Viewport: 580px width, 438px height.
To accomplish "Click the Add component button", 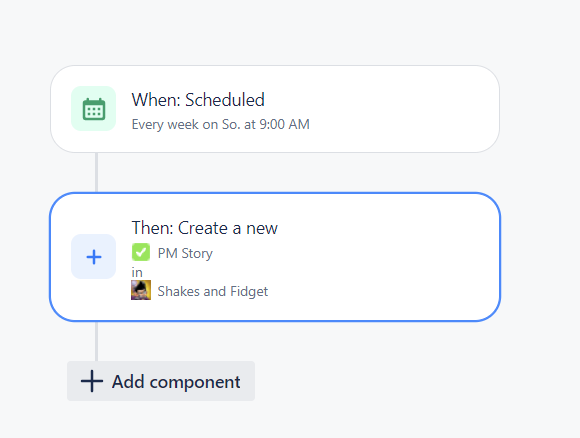I will (161, 381).
